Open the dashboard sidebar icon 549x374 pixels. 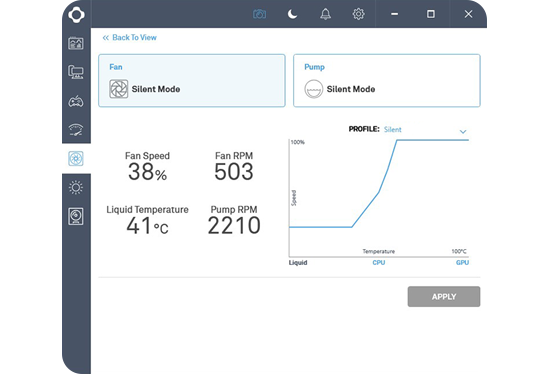(x=76, y=43)
